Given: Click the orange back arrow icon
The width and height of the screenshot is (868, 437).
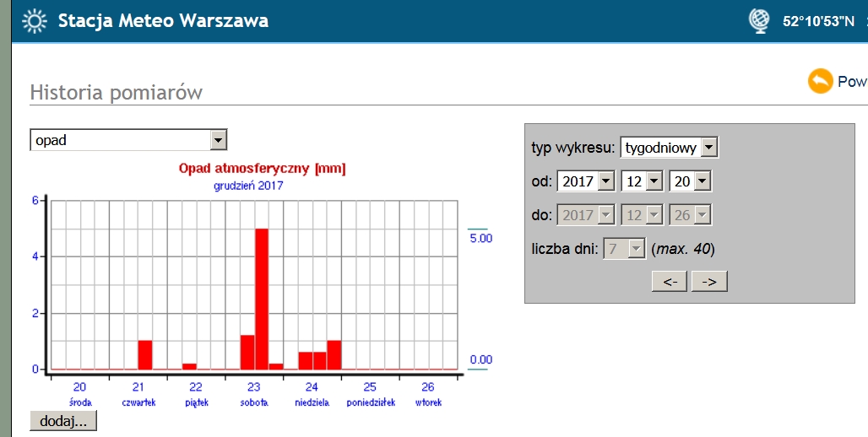Looking at the screenshot, I should [x=820, y=81].
